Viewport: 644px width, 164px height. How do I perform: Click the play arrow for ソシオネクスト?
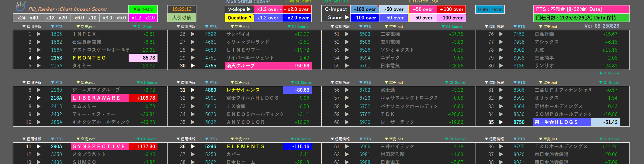347,50
